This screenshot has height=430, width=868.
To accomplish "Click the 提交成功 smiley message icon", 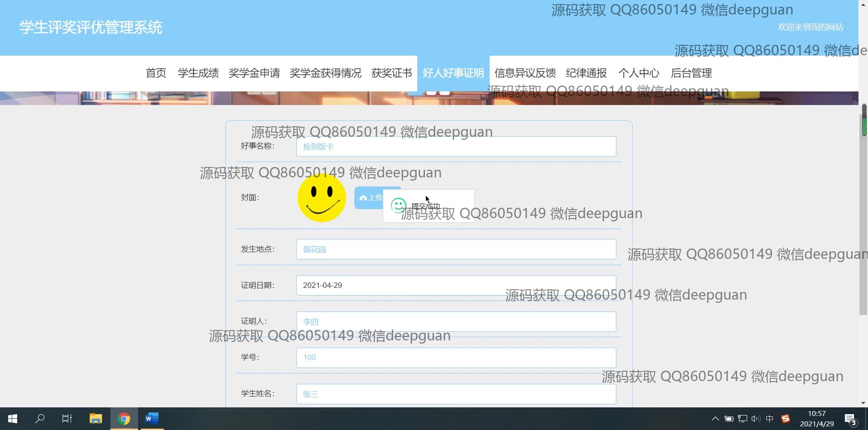I will [398, 205].
